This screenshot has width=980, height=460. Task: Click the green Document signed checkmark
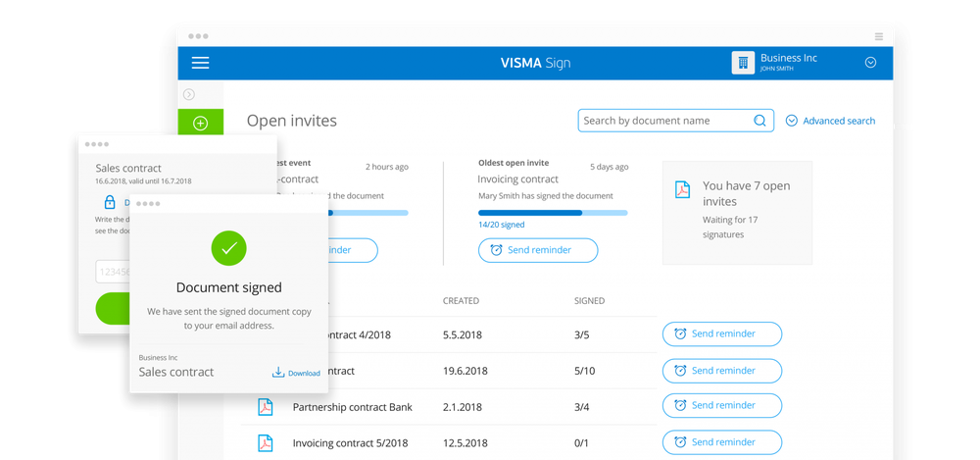[228, 248]
